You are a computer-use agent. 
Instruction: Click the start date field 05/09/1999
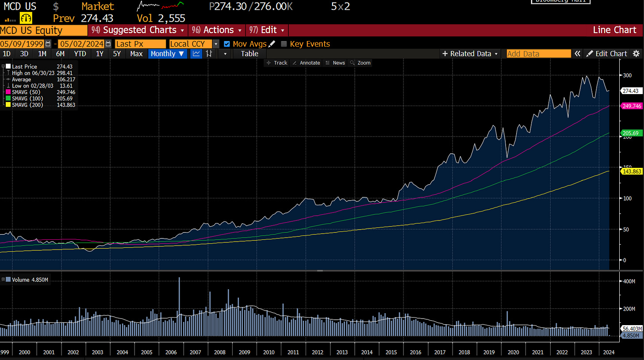pyautogui.click(x=22, y=44)
